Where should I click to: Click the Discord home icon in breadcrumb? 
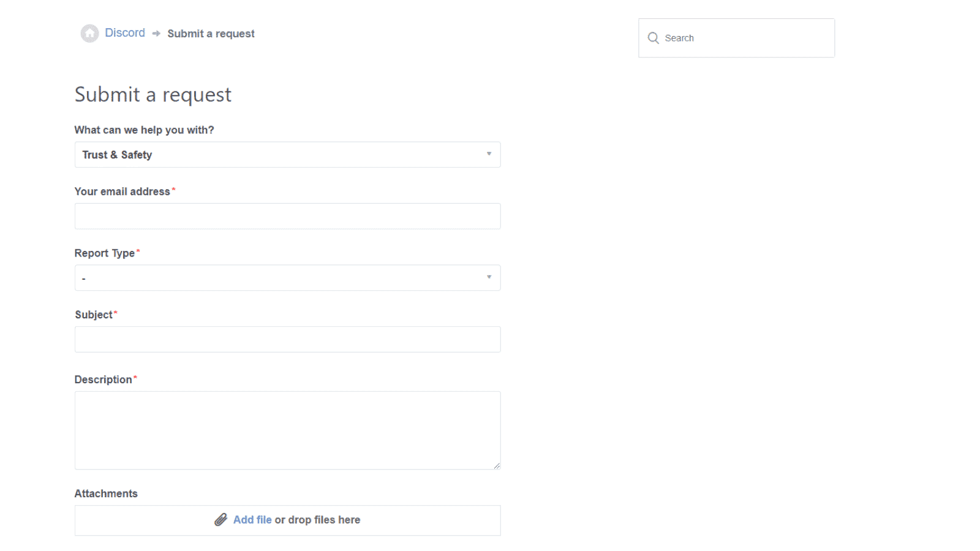click(x=90, y=33)
